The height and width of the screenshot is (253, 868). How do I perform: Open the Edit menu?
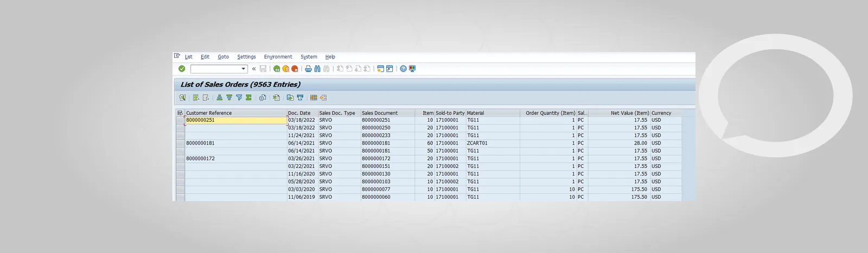205,57
